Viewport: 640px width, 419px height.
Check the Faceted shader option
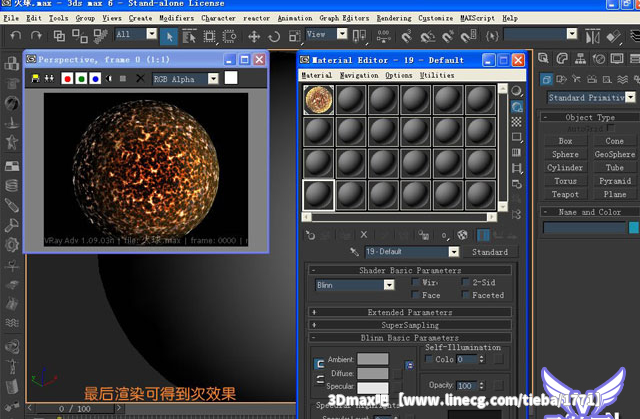tap(465, 295)
